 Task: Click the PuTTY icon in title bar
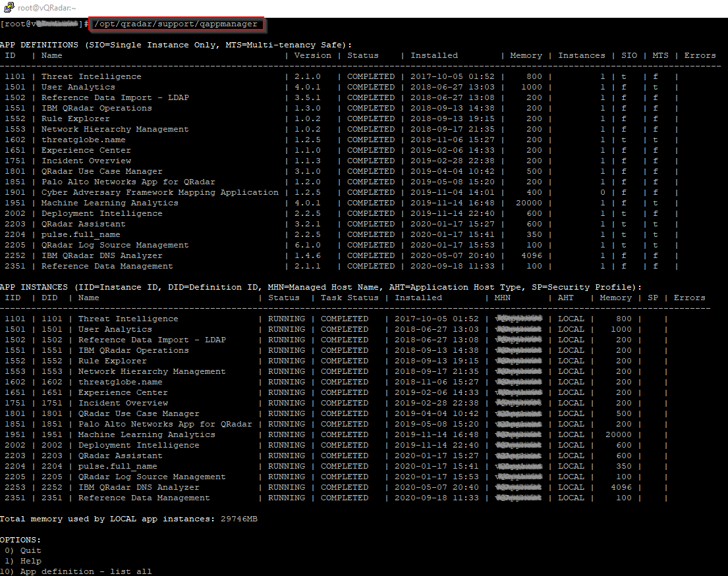[9, 7]
